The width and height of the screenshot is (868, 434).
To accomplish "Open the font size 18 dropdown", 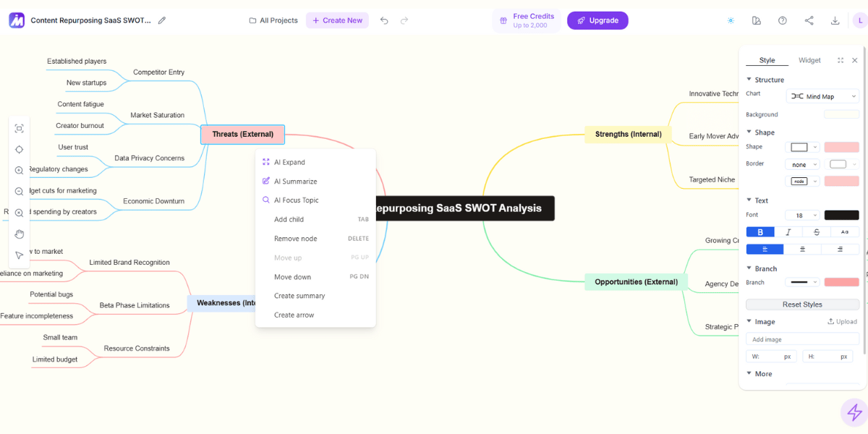I will (x=801, y=215).
